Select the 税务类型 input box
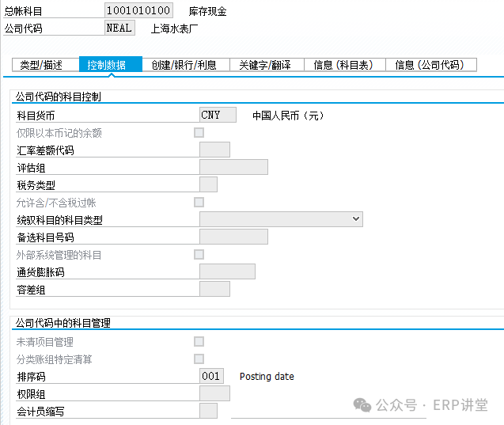 click(x=208, y=185)
